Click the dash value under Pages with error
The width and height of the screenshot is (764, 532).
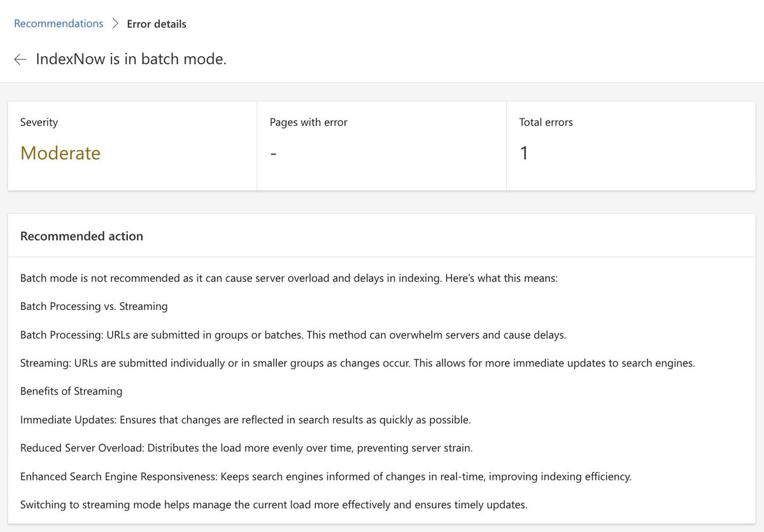tap(273, 154)
